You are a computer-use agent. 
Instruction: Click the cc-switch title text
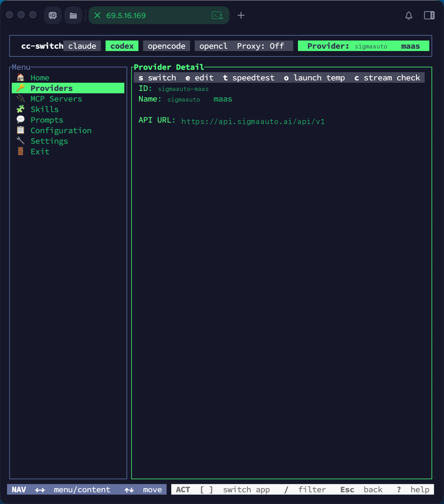click(x=42, y=46)
